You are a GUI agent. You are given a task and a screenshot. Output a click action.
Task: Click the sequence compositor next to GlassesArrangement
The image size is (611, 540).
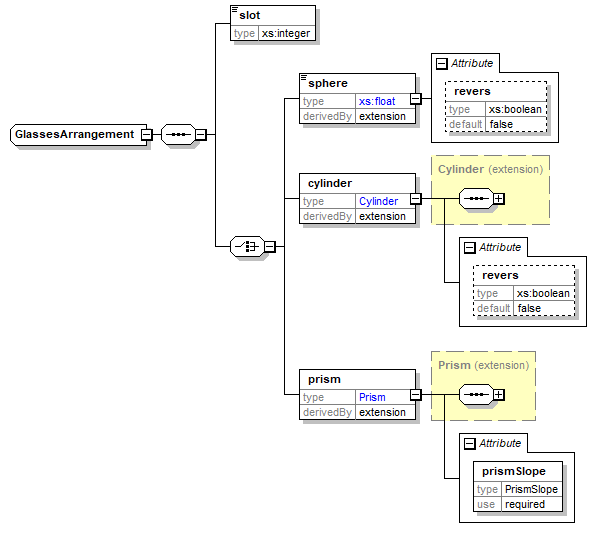coord(177,134)
